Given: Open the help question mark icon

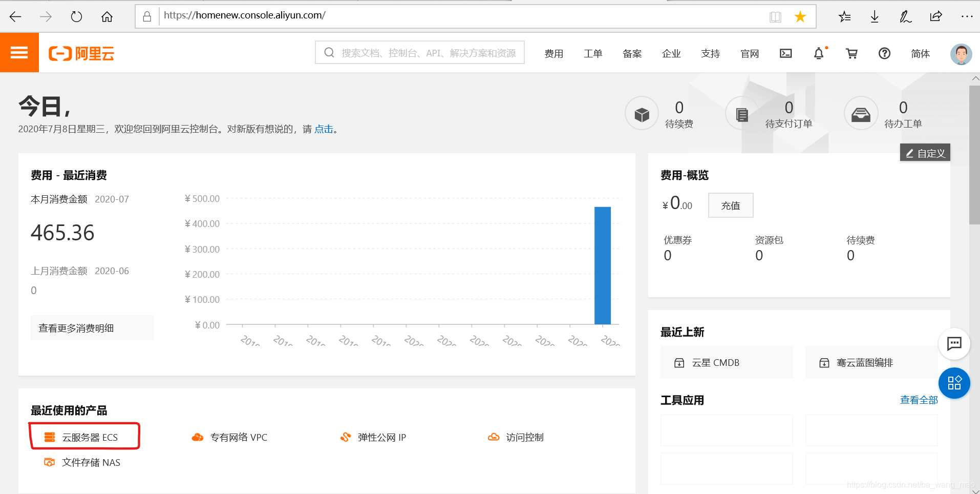Looking at the screenshot, I should pos(884,53).
